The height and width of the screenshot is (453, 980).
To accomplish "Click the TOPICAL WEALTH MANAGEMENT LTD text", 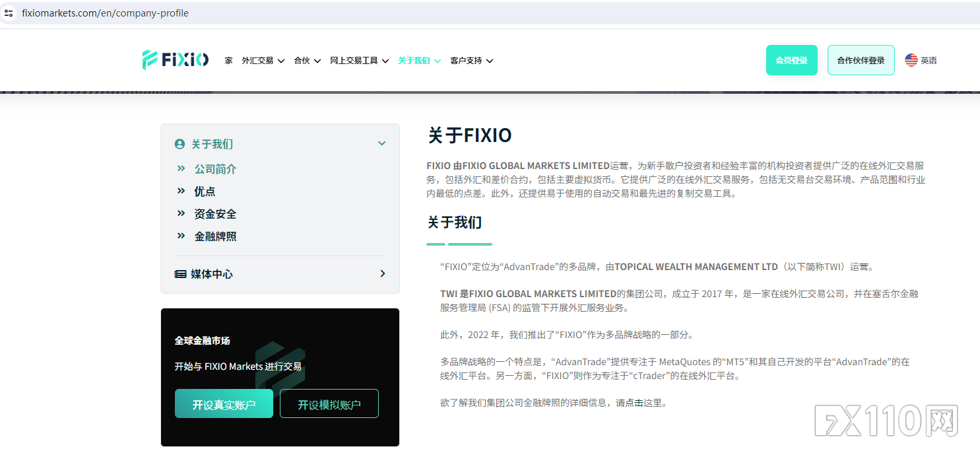I will point(696,267).
